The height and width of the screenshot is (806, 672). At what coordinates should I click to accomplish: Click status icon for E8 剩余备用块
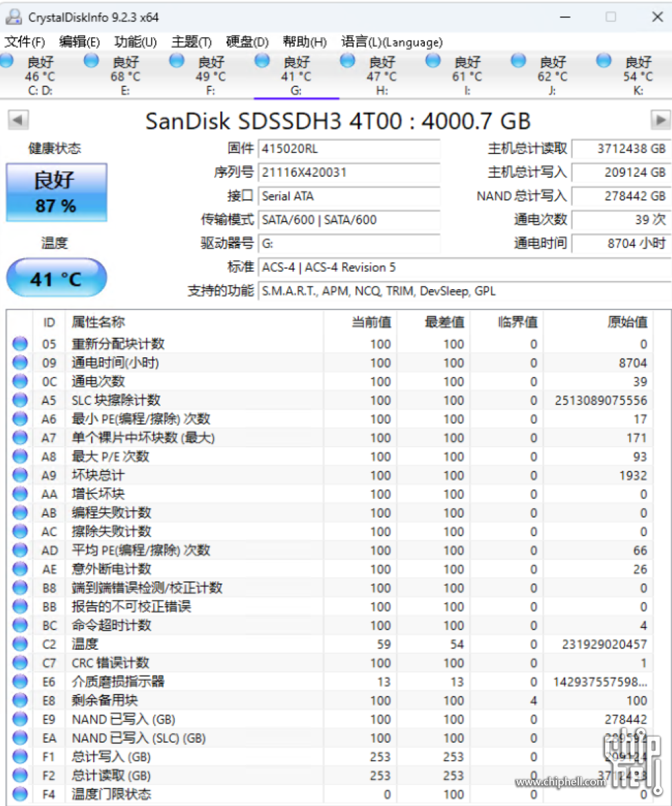20,700
